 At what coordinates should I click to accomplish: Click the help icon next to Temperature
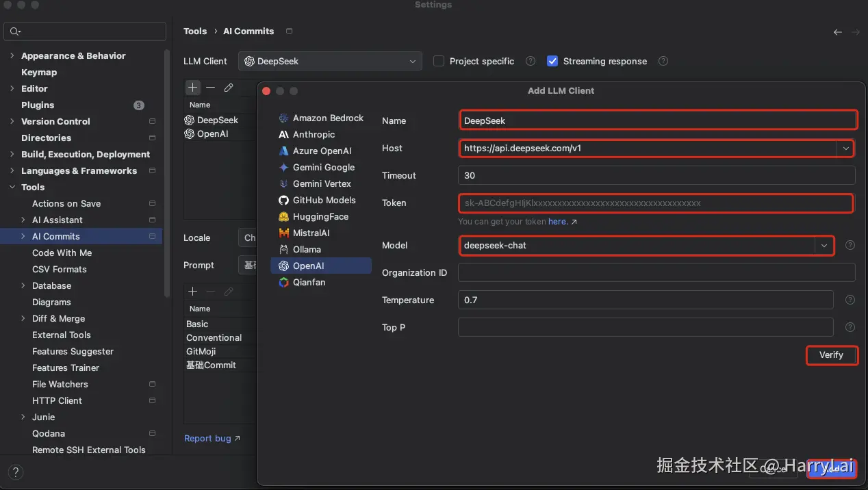click(850, 300)
